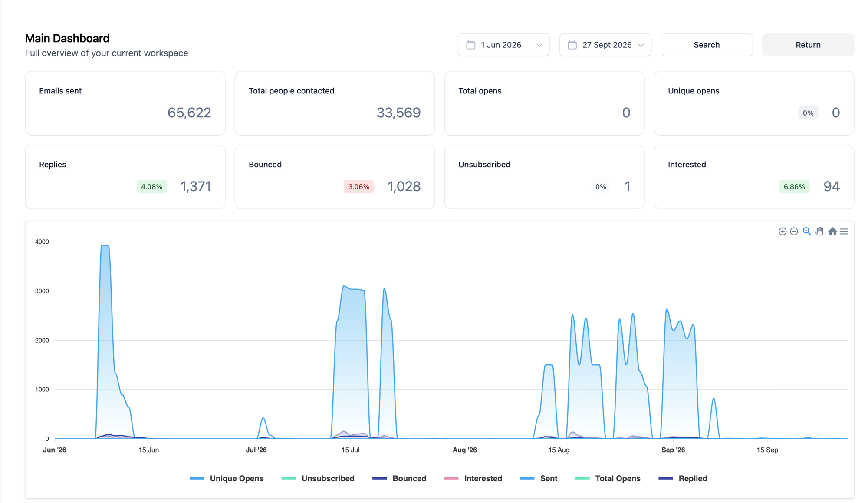This screenshot has height=503, width=868.
Task: Click the chart zoom in icon
Action: (x=782, y=232)
